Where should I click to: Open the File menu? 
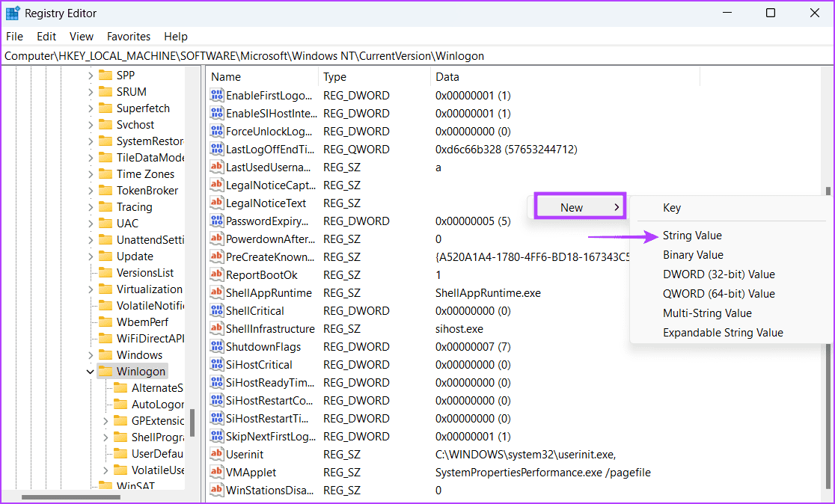(14, 36)
